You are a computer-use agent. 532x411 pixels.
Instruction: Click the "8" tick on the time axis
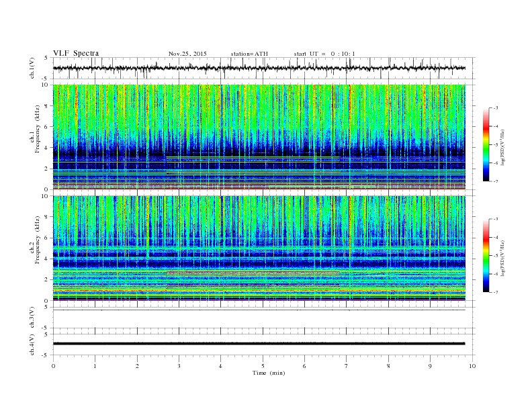[x=388, y=366]
